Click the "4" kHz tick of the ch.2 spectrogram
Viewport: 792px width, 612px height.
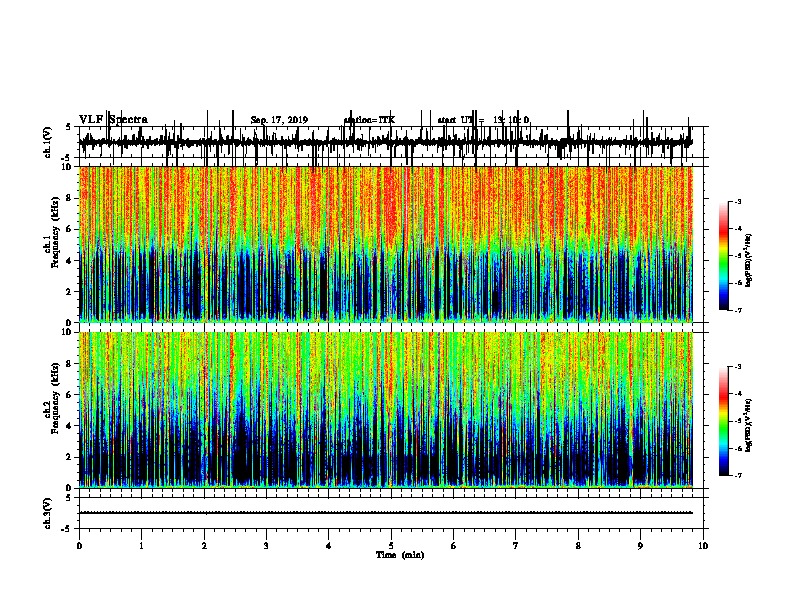pyautogui.click(x=69, y=426)
